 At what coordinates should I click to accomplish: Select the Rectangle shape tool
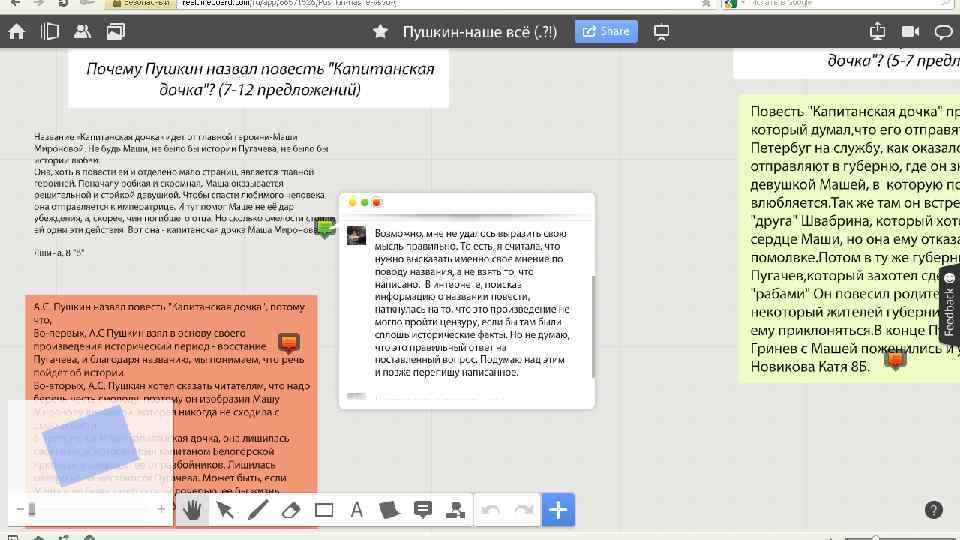coord(324,510)
